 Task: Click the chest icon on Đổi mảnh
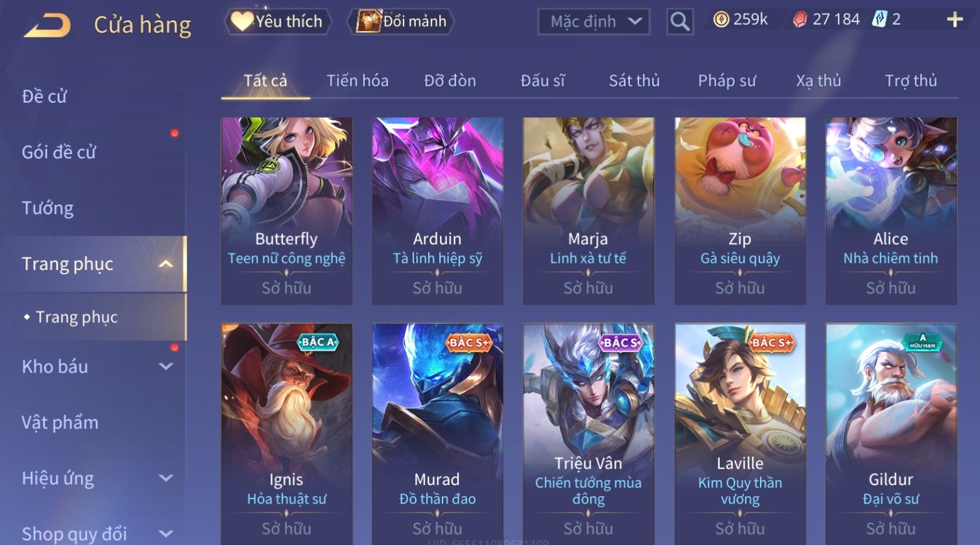pyautogui.click(x=368, y=21)
